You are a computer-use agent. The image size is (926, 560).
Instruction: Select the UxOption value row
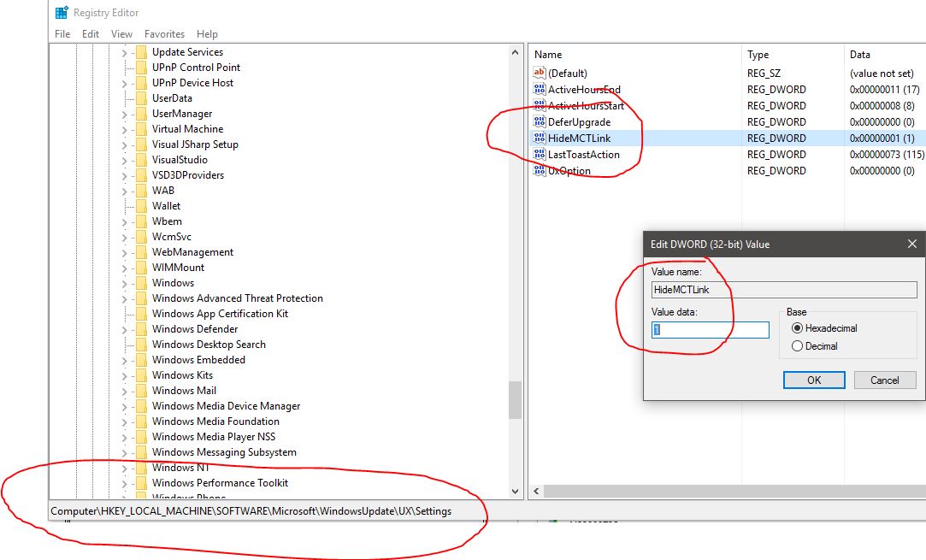coord(569,171)
